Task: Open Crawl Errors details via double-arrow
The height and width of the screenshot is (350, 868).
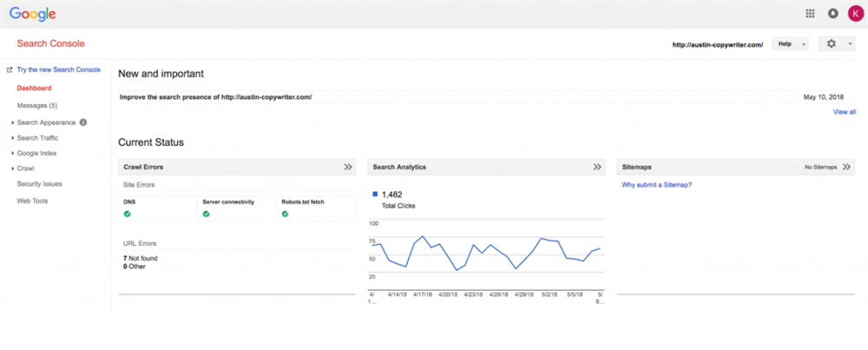Action: (x=348, y=167)
